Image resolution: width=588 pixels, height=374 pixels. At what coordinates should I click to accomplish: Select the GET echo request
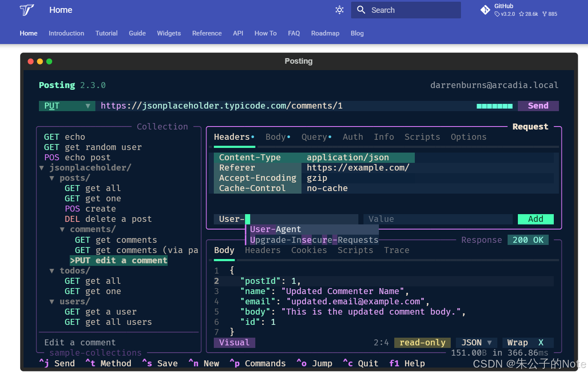(x=65, y=137)
